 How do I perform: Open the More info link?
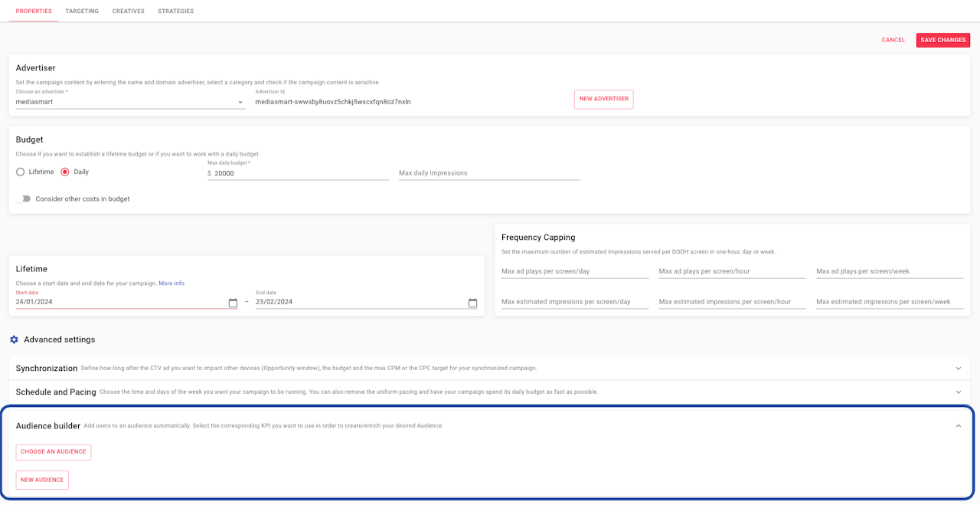click(x=171, y=284)
